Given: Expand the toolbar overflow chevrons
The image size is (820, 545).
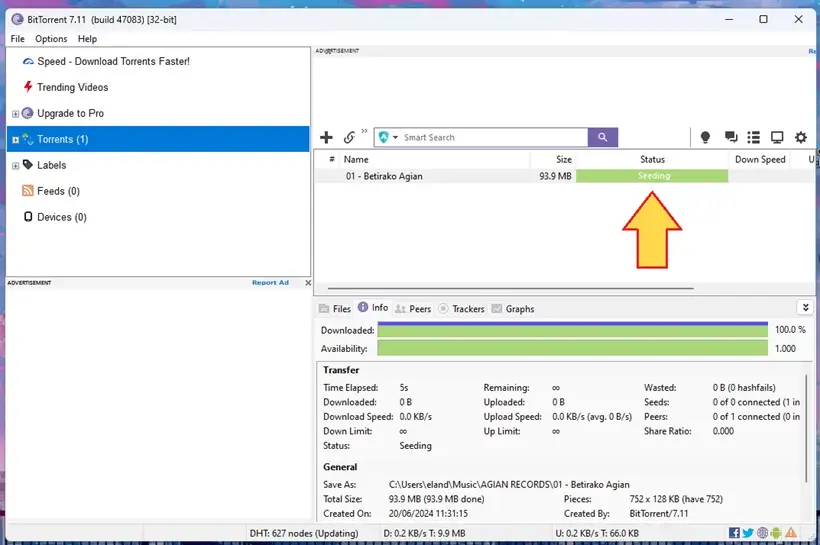Looking at the screenshot, I should 364,131.
